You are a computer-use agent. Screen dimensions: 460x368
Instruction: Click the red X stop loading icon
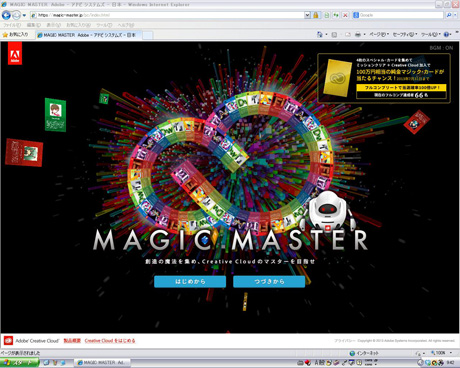[x=345, y=15]
